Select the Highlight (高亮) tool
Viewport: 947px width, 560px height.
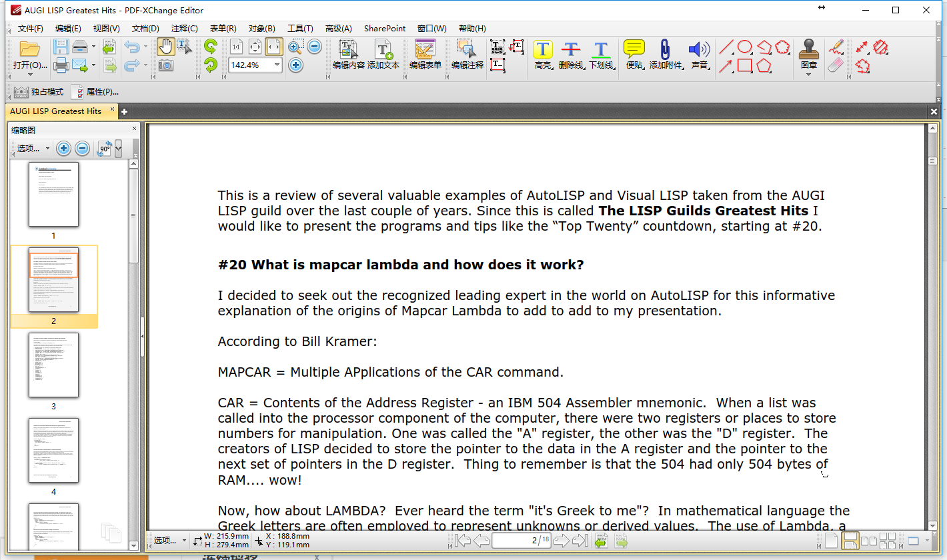click(543, 55)
